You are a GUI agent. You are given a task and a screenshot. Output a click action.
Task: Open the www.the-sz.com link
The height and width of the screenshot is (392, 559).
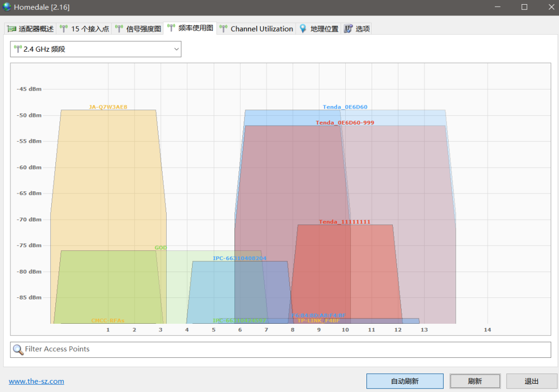[x=36, y=381]
